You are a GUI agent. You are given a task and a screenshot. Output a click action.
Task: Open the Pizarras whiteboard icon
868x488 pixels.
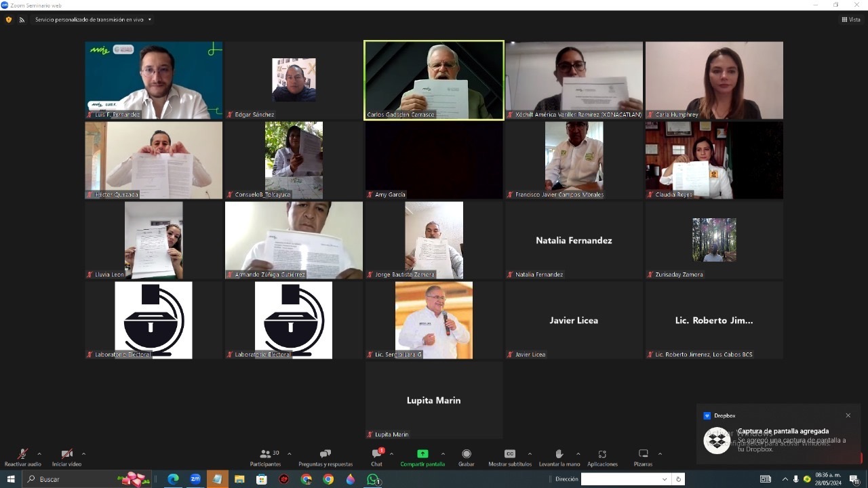643,454
